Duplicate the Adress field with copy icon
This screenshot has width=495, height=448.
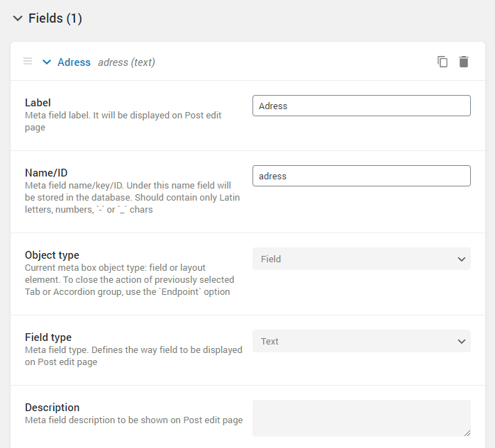tap(443, 62)
